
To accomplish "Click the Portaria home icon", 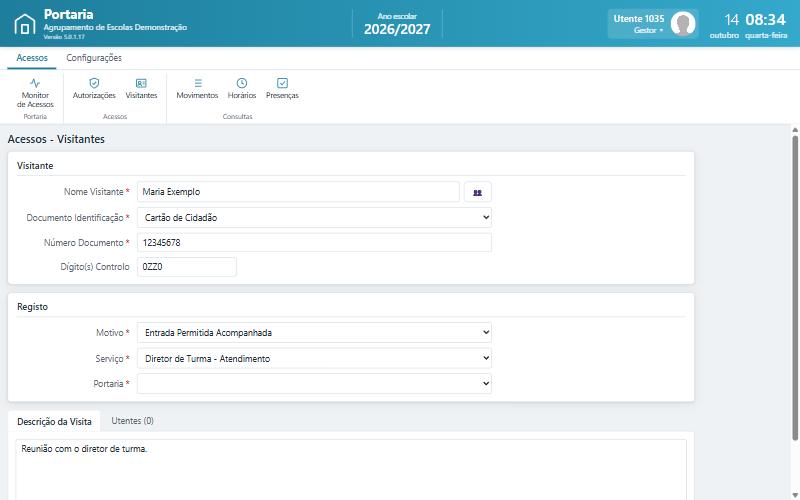I will coord(24,24).
